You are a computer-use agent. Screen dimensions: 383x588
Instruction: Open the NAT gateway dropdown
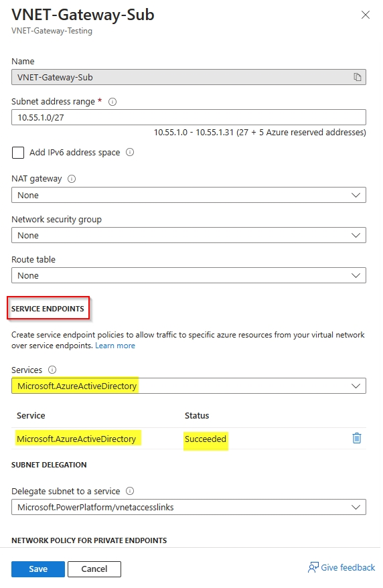pyautogui.click(x=189, y=195)
